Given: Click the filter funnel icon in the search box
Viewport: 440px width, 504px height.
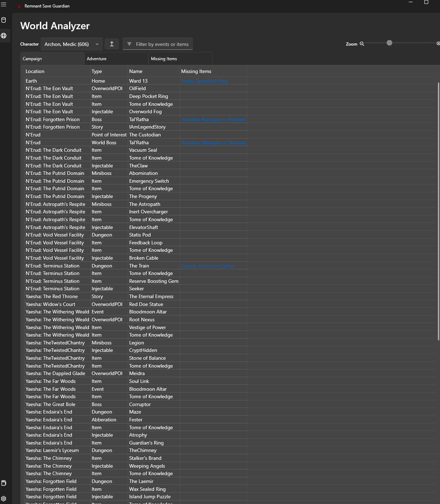Looking at the screenshot, I should click(x=129, y=44).
